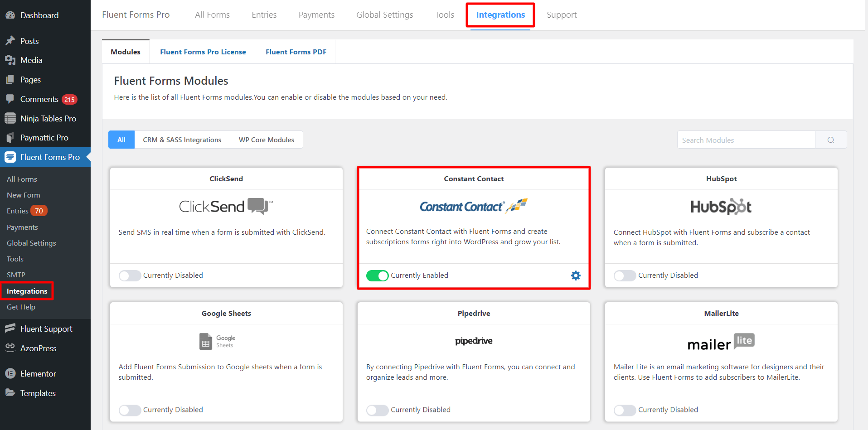Filter by CRM & SASS Integrations
Screen dimensions: 868x430
[182, 140]
